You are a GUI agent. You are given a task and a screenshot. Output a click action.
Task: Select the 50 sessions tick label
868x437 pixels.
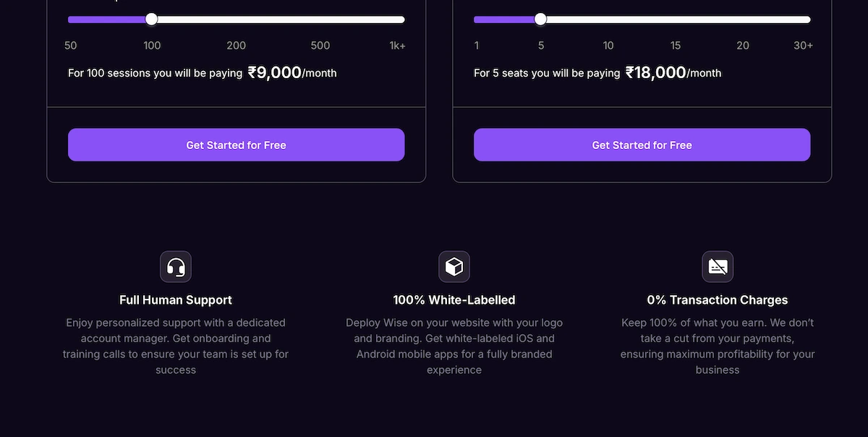tap(71, 46)
